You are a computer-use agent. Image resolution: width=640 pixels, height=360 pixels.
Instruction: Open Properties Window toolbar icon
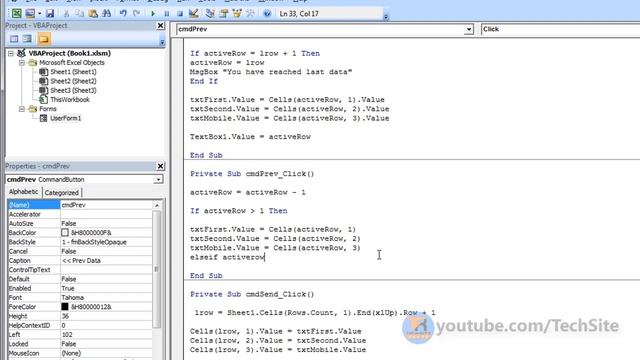pos(224,13)
